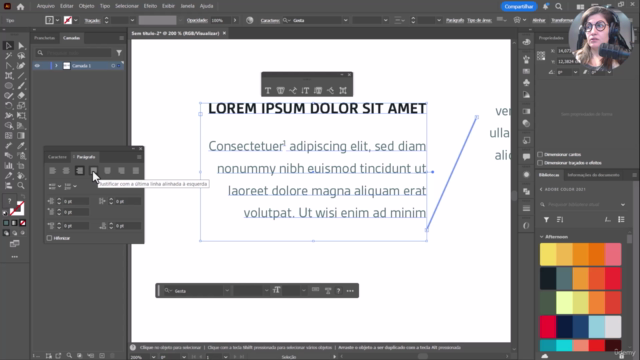The width and height of the screenshot is (640, 360).
Task: Click the filter icon in Libraries panel
Action: pyautogui.click(x=546, y=220)
